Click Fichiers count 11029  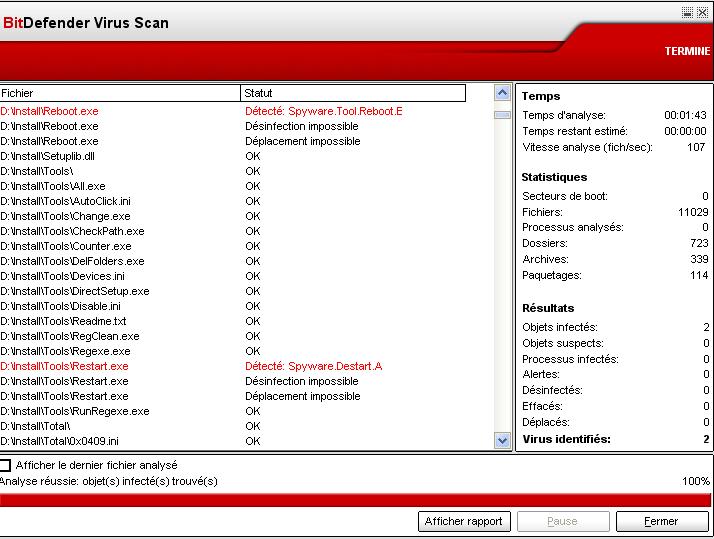coord(693,213)
